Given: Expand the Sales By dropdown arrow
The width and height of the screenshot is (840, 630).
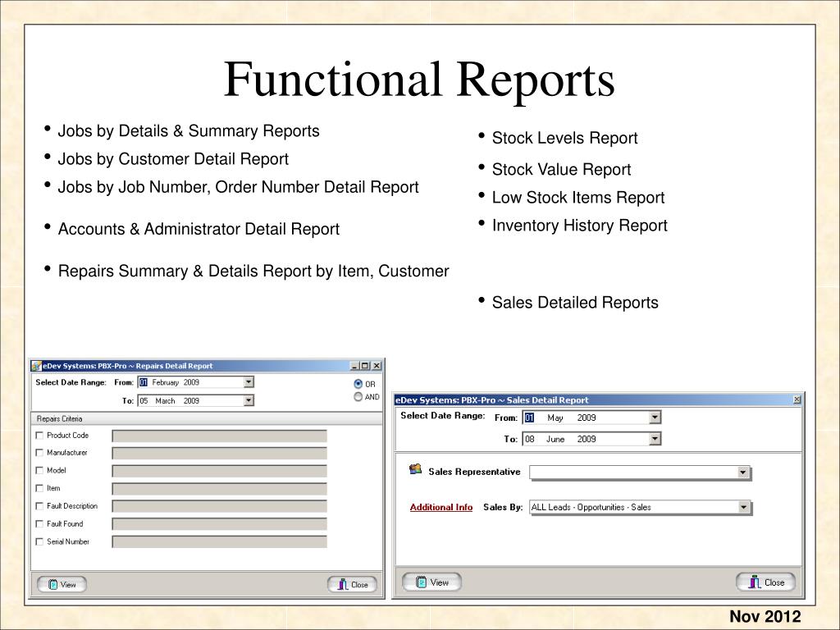Looking at the screenshot, I should (743, 507).
